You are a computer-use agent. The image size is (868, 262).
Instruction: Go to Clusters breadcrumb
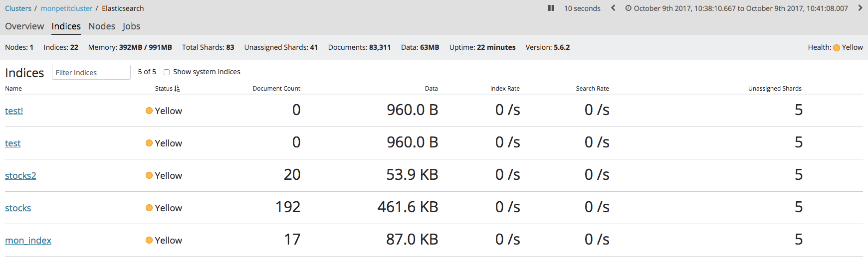(x=18, y=8)
